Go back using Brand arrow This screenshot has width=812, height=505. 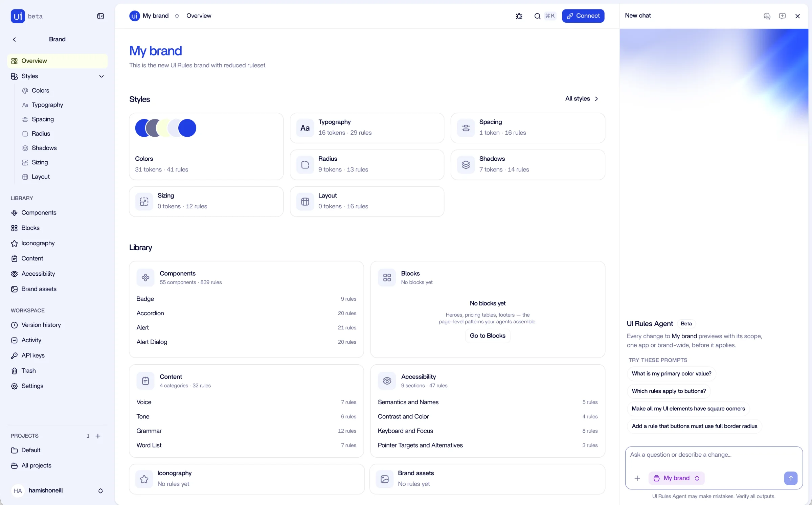14,39
